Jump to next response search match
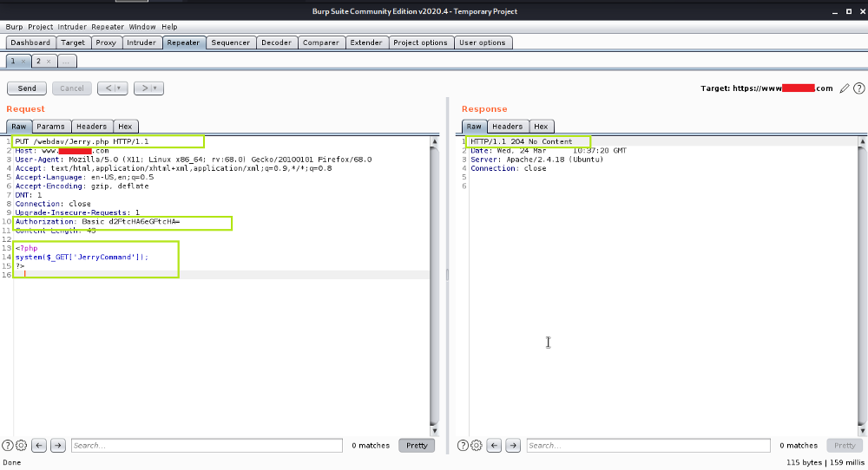Image resolution: width=868 pixels, height=470 pixels. pos(513,445)
